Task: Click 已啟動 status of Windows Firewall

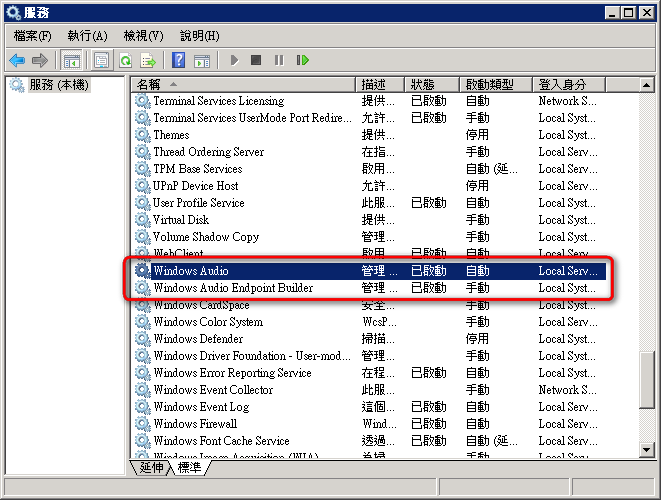Action: click(429, 424)
